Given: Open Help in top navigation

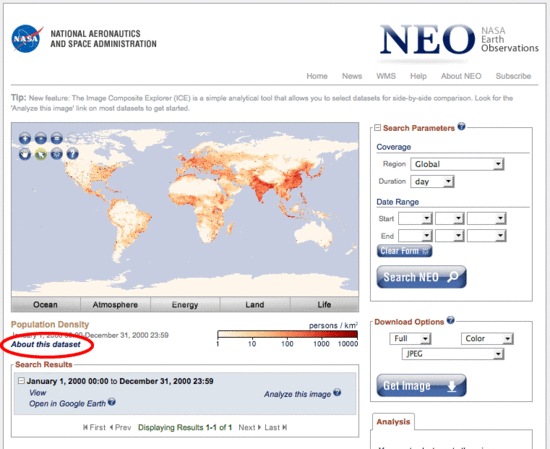Looking at the screenshot, I should click(x=418, y=76).
